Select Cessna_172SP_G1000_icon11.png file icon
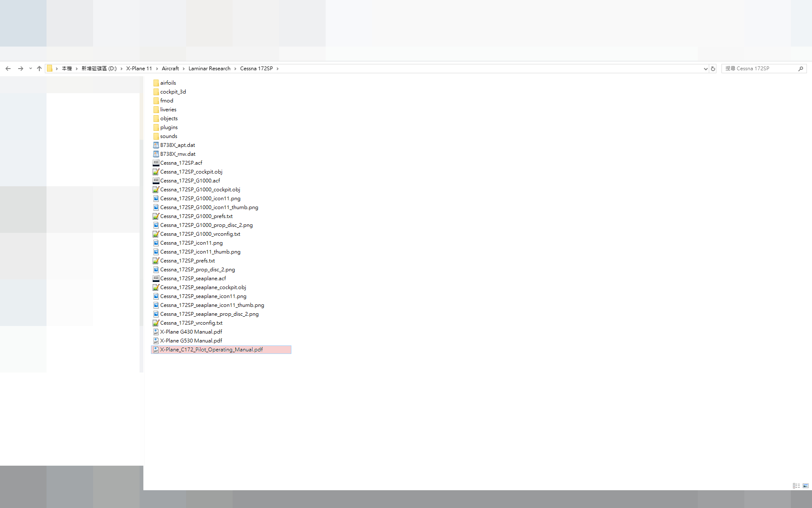This screenshot has height=508, width=812. pos(156,199)
